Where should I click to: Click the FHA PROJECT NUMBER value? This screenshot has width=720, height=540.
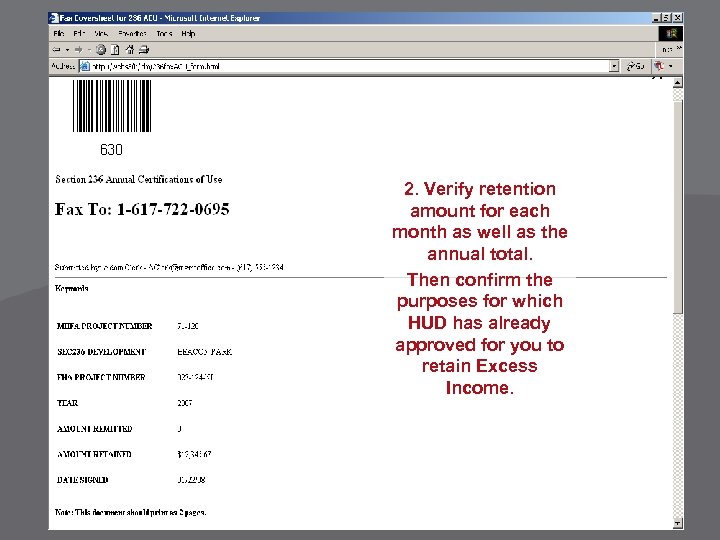click(195, 377)
